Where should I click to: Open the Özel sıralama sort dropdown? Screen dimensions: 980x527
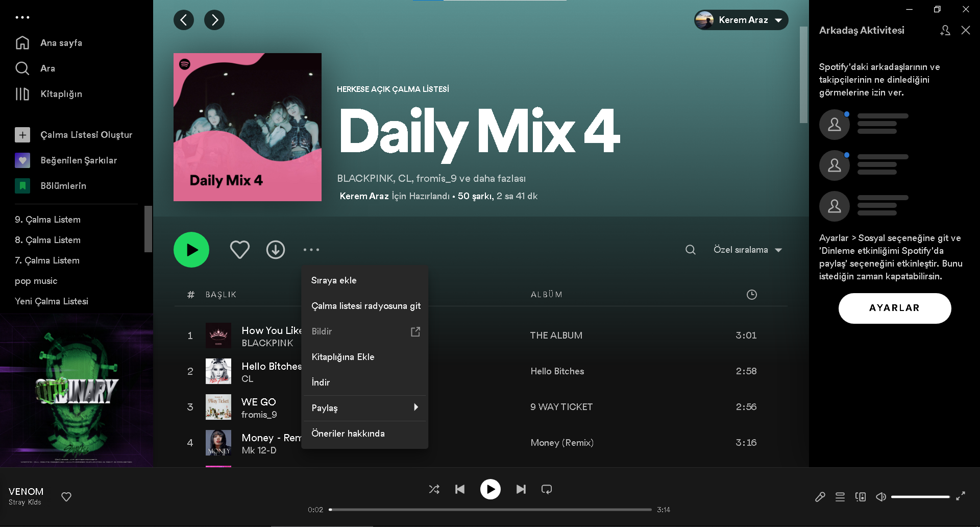click(748, 250)
